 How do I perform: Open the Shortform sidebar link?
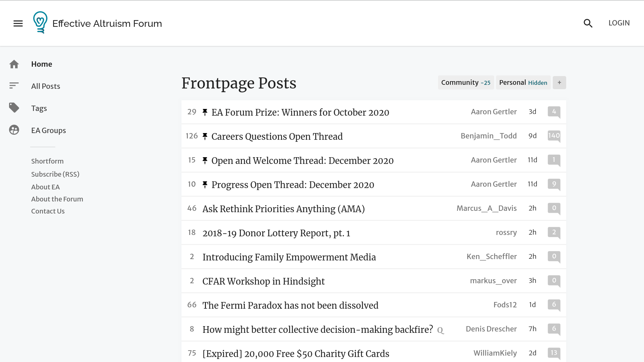[x=47, y=161]
